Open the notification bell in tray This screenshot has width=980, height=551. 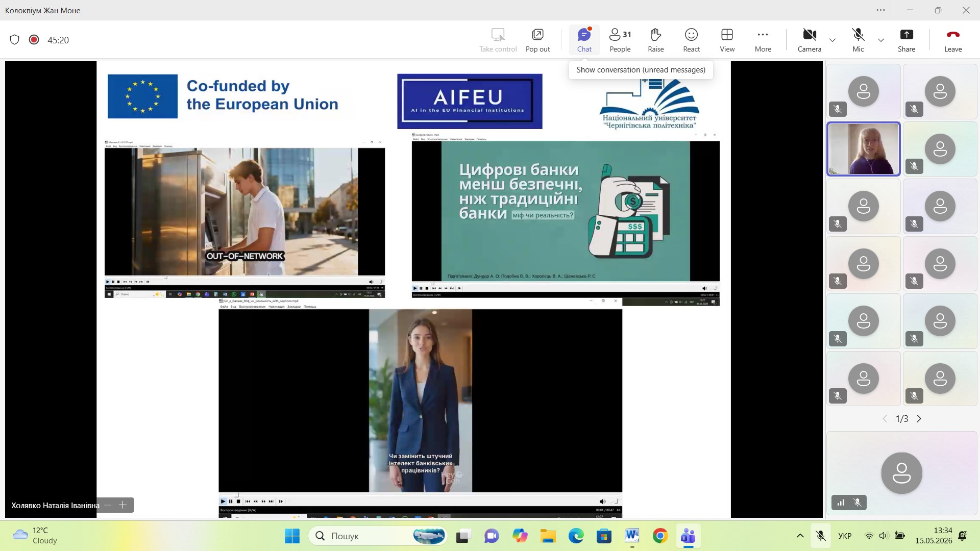pos(963,536)
